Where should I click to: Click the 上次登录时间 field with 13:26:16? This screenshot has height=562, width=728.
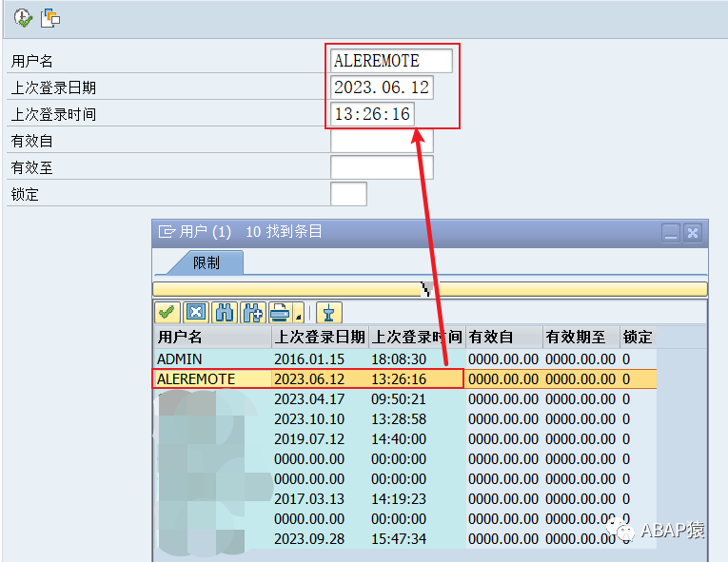pyautogui.click(x=372, y=114)
